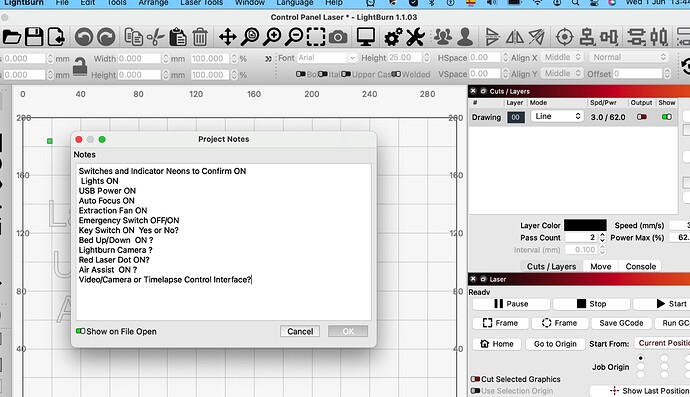The width and height of the screenshot is (690, 397).
Task: Toggle Bold text switch
Action: pos(301,74)
